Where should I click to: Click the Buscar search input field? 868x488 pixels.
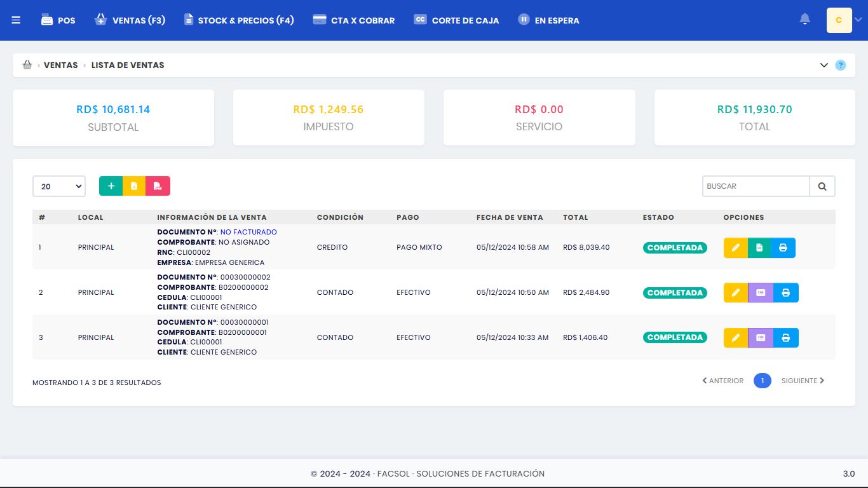click(x=756, y=186)
